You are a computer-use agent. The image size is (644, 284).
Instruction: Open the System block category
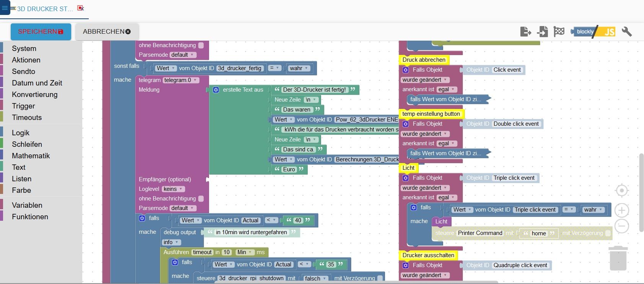(x=24, y=48)
